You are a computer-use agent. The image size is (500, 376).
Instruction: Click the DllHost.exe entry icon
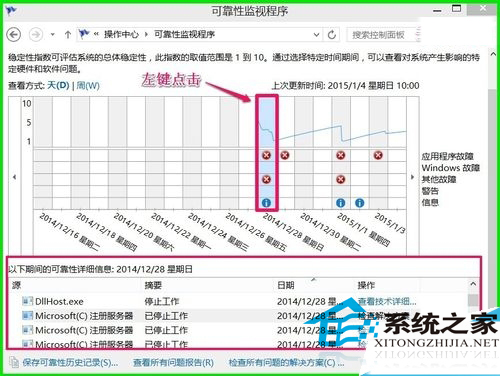[x=27, y=301]
